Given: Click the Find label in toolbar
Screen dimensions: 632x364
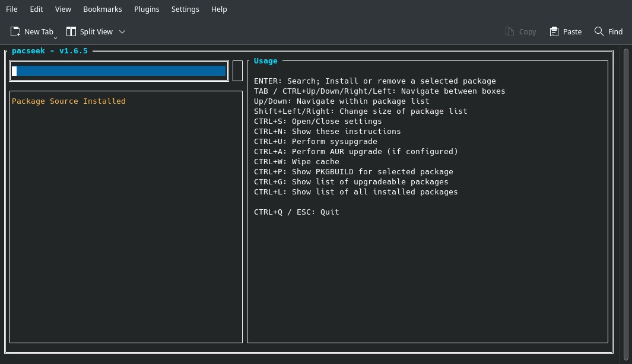Looking at the screenshot, I should [615, 31].
